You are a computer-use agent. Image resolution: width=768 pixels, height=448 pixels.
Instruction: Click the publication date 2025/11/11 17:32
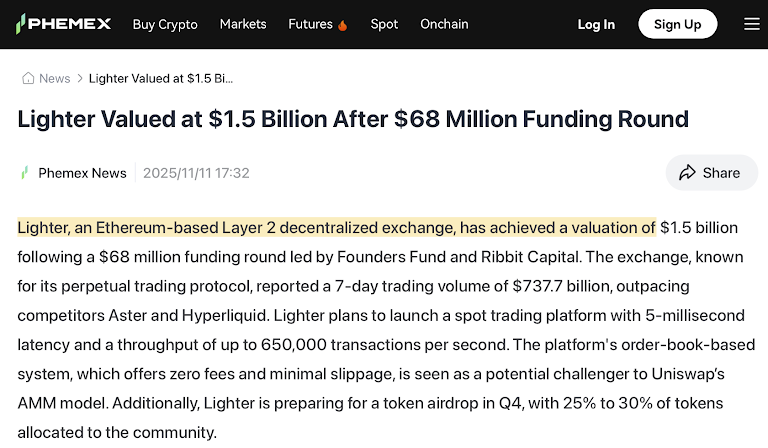click(x=196, y=173)
